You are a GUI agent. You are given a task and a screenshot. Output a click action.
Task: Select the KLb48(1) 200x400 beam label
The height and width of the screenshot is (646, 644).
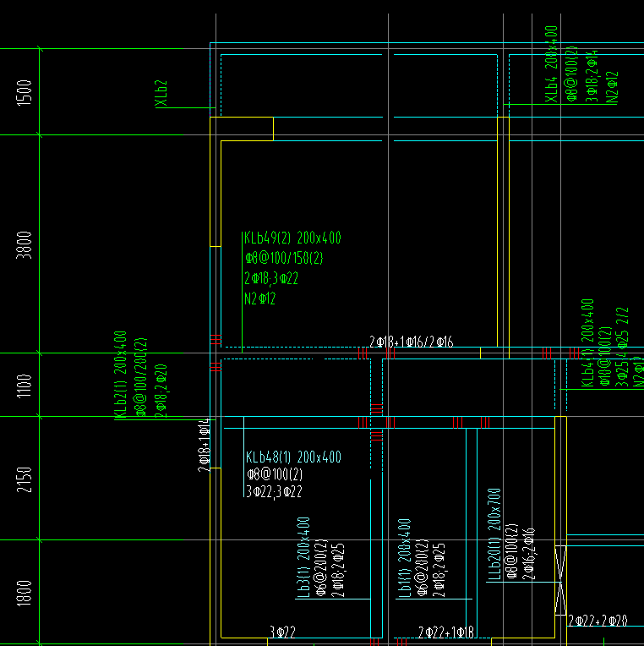[293, 457]
